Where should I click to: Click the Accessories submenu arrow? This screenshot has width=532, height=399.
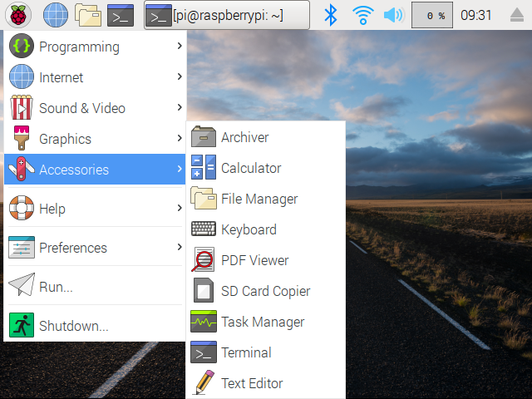pos(180,169)
